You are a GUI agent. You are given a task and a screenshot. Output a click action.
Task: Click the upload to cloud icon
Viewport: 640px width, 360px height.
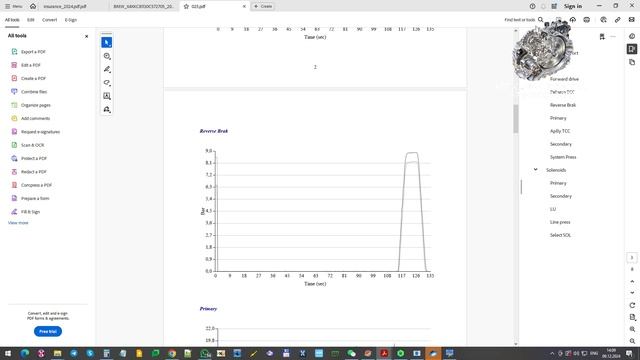(x=573, y=20)
